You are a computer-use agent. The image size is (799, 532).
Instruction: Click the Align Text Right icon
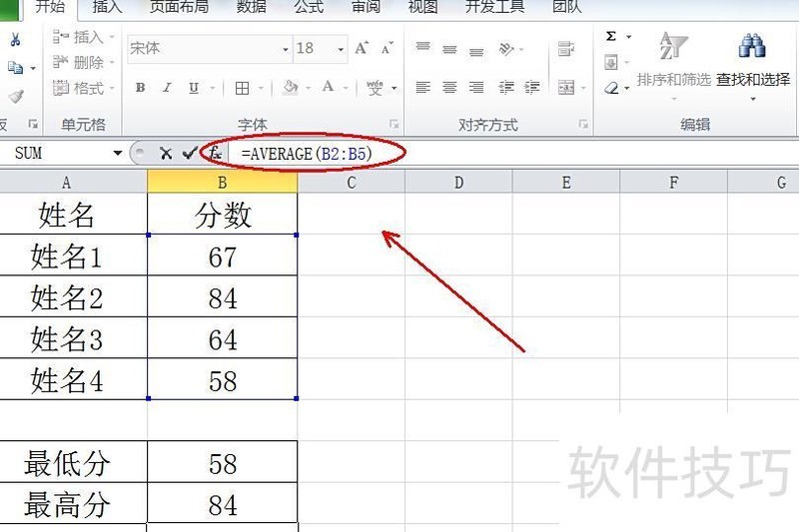[x=476, y=88]
